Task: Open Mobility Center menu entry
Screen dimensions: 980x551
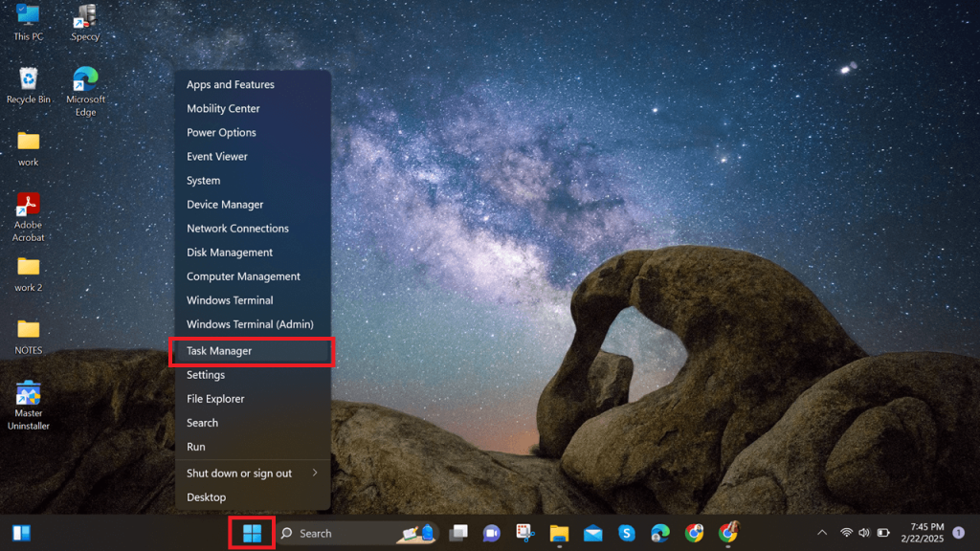Action: [253, 108]
